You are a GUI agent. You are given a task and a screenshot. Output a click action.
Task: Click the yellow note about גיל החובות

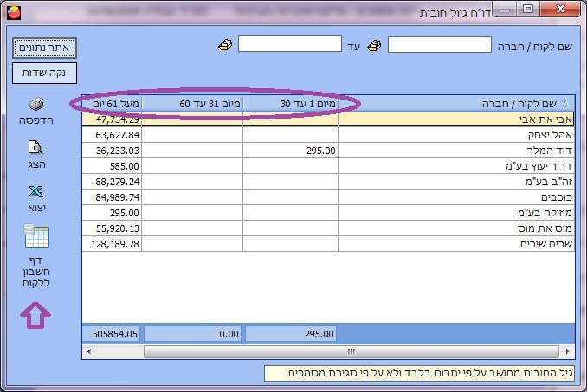419,373
